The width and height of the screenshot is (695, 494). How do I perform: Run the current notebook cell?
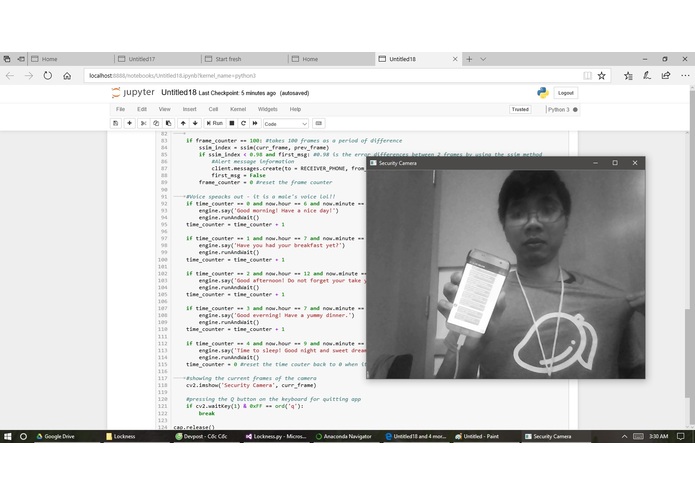(215, 123)
